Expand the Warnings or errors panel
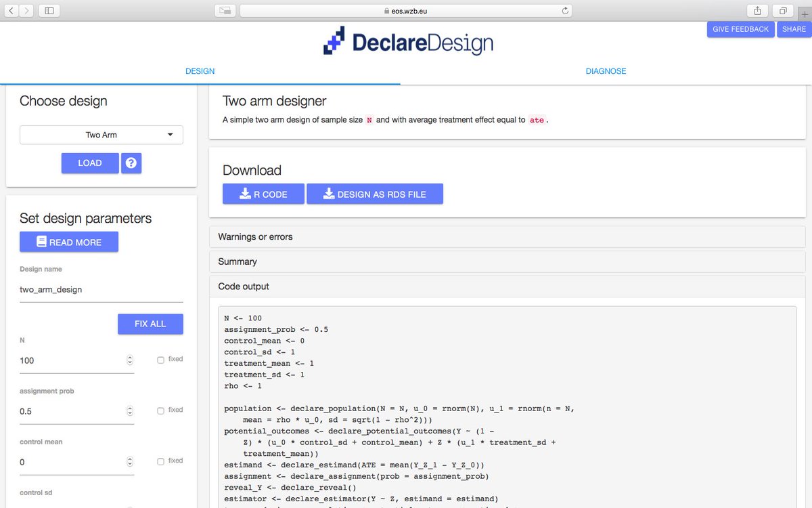Image resolution: width=812 pixels, height=508 pixels. tap(507, 237)
